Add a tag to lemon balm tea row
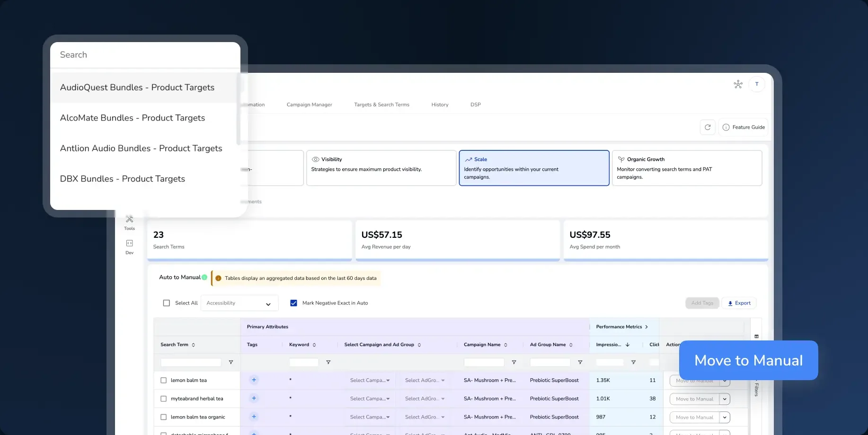 point(254,380)
